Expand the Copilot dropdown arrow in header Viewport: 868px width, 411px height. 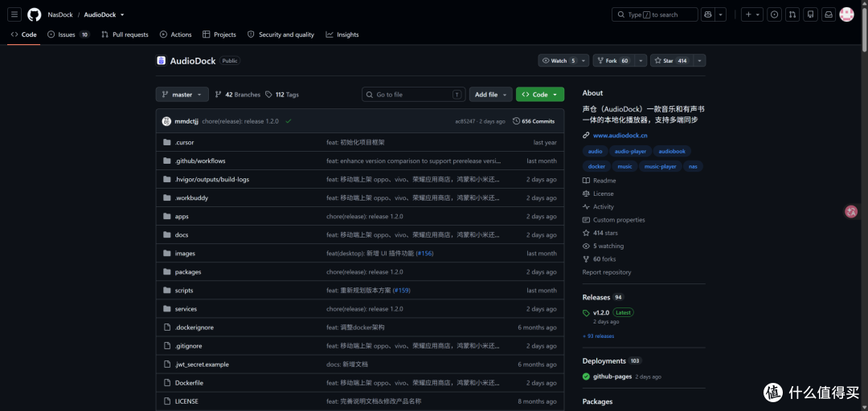(720, 14)
